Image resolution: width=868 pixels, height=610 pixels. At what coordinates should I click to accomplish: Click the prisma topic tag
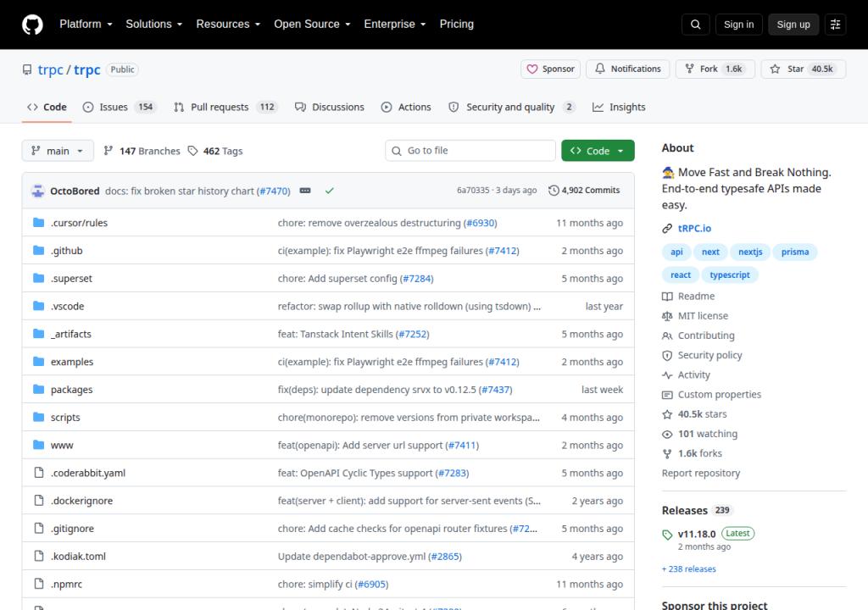click(x=795, y=252)
